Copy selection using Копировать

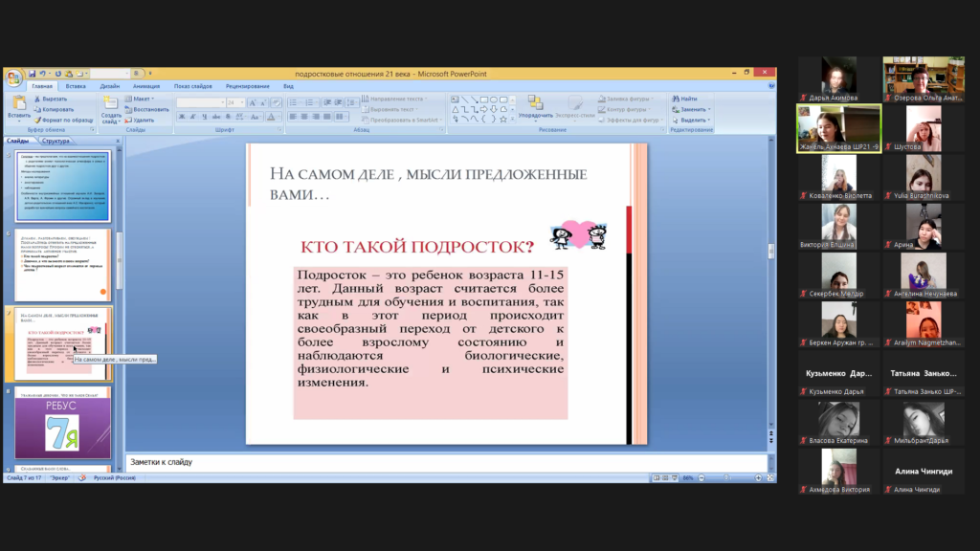point(54,109)
